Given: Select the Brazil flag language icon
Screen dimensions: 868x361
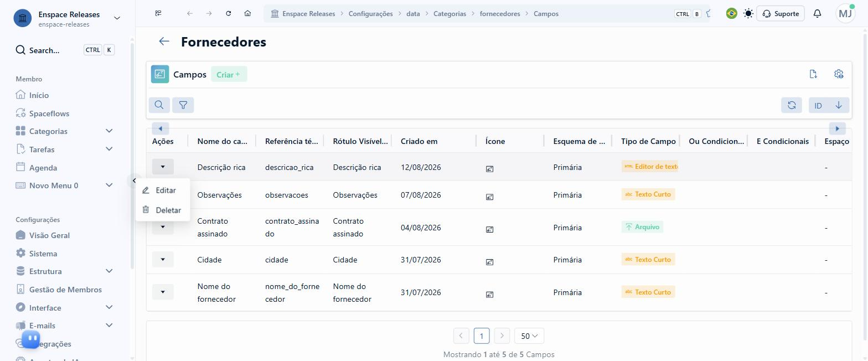Looking at the screenshot, I should 731,13.
